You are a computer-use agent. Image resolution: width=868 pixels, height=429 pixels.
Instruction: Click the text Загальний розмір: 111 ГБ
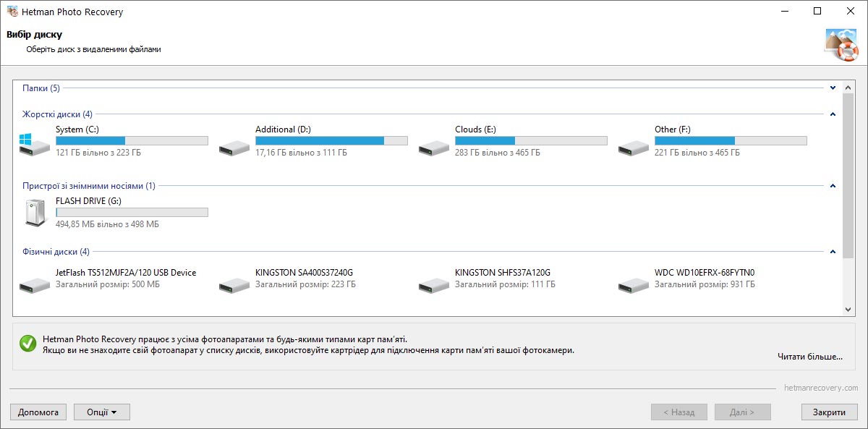[505, 285]
